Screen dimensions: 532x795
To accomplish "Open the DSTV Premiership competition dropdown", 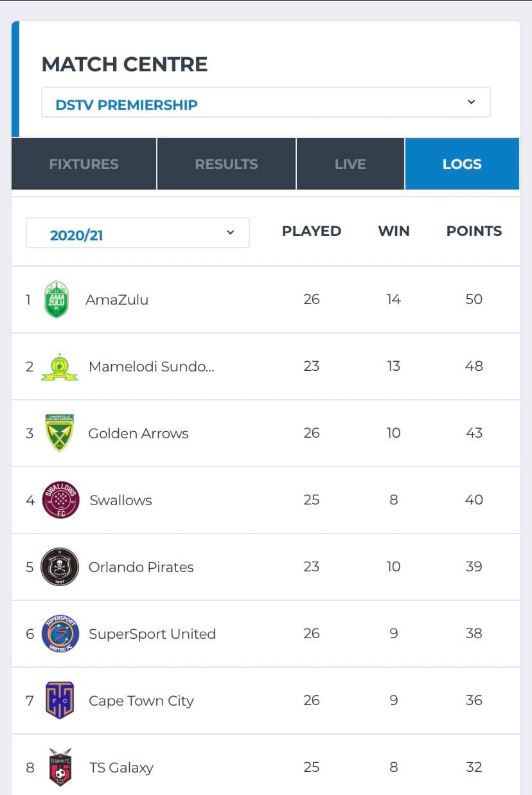I will pos(266,103).
